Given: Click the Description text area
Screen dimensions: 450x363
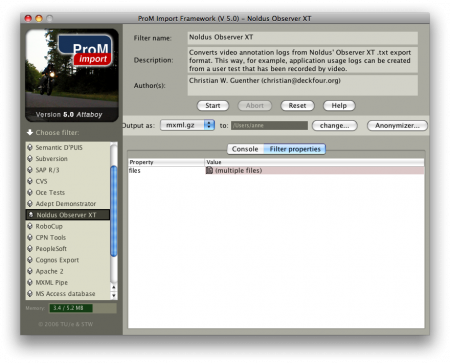Looking at the screenshot, I should [x=302, y=60].
